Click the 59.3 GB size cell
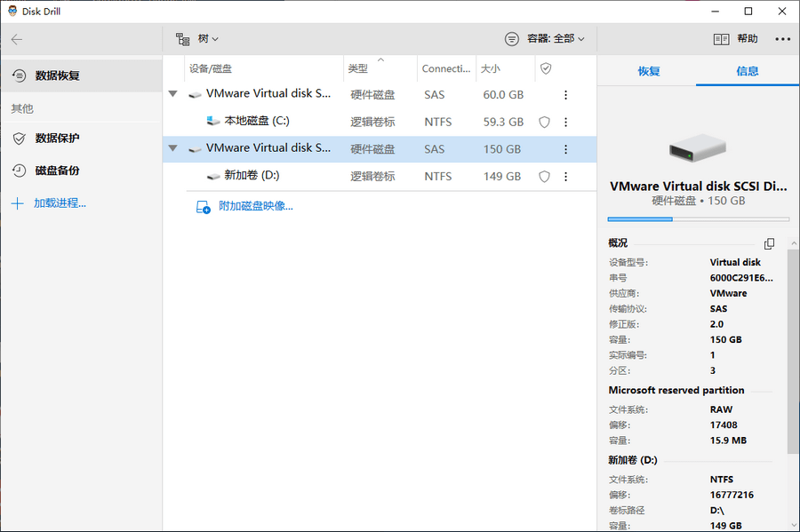 point(503,123)
